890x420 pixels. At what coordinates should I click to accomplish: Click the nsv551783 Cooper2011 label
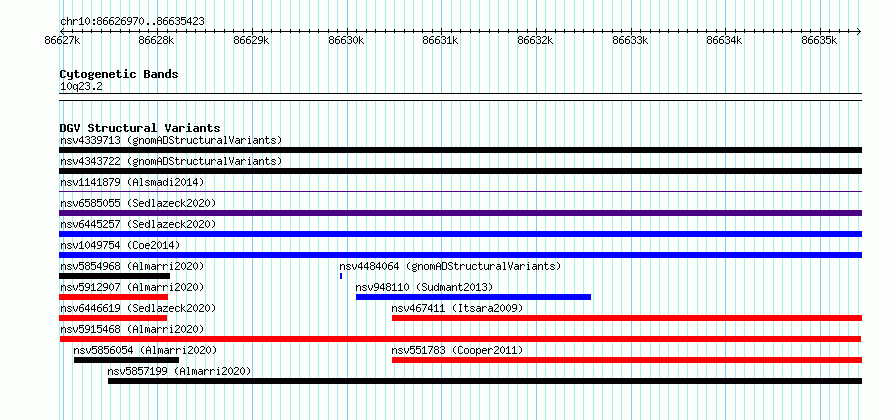click(x=457, y=350)
